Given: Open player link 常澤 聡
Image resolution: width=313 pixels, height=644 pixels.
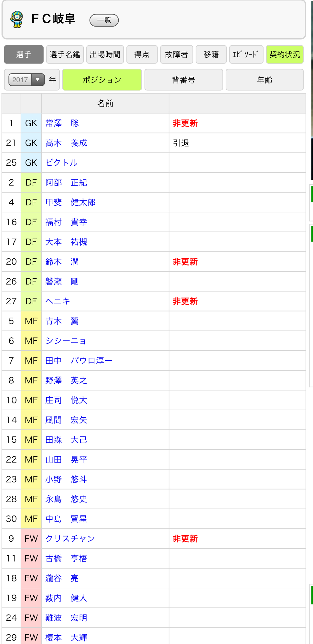Looking at the screenshot, I should click(62, 123).
